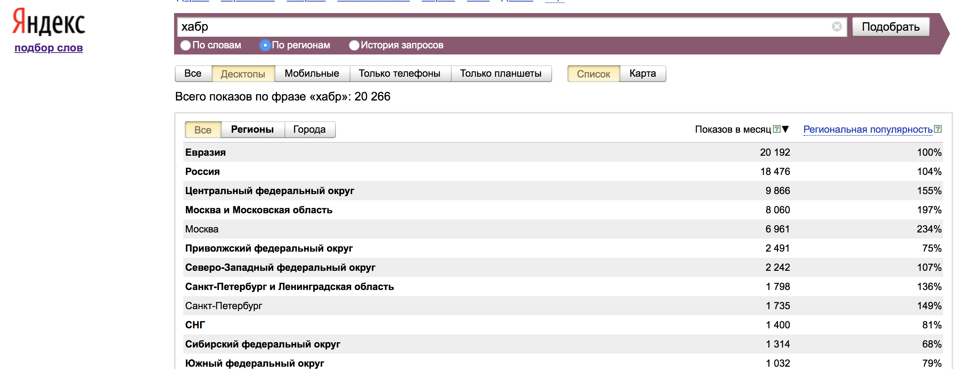Sort by Региональная популярность link
This screenshot has height=369, width=980.
[868, 129]
